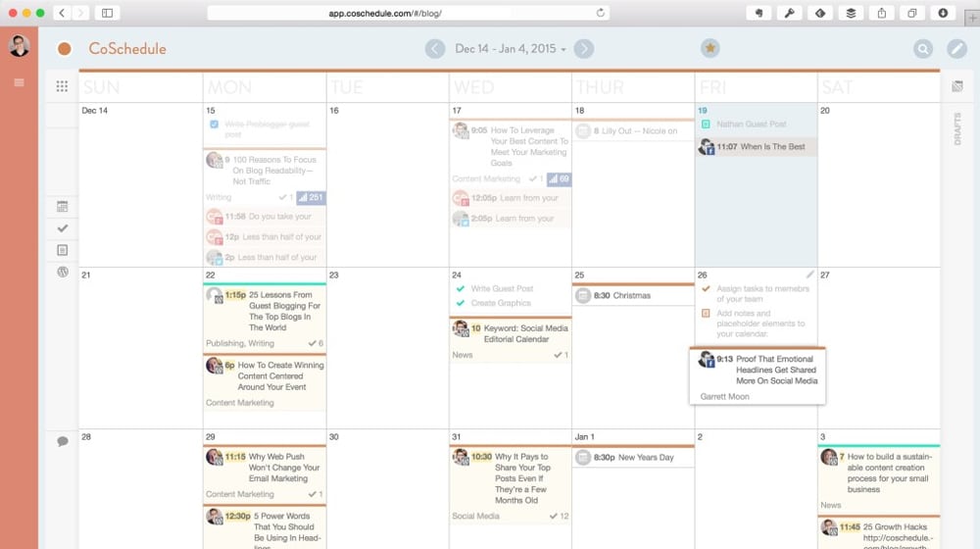Toggle the Create Graphics checkmark

[461, 303]
